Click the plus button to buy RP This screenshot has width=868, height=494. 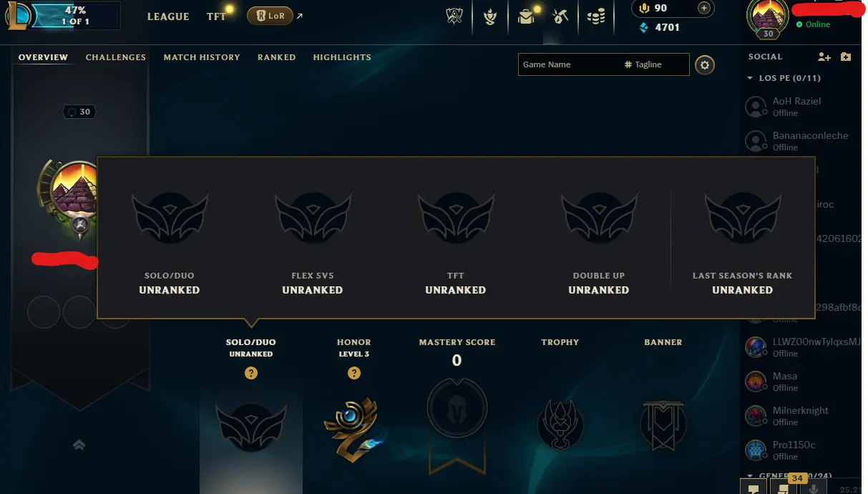tap(704, 8)
